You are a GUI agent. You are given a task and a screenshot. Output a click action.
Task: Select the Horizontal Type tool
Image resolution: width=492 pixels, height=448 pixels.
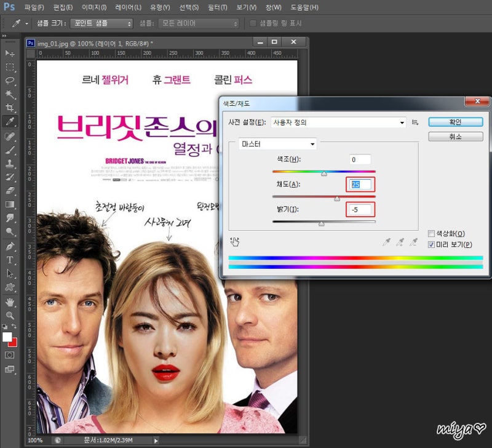pos(10,260)
